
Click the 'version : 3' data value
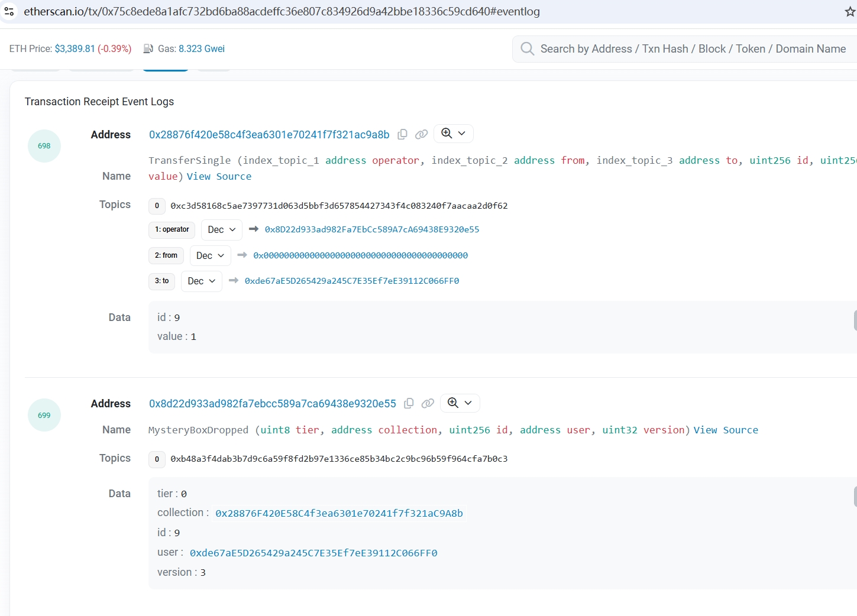[182, 572]
